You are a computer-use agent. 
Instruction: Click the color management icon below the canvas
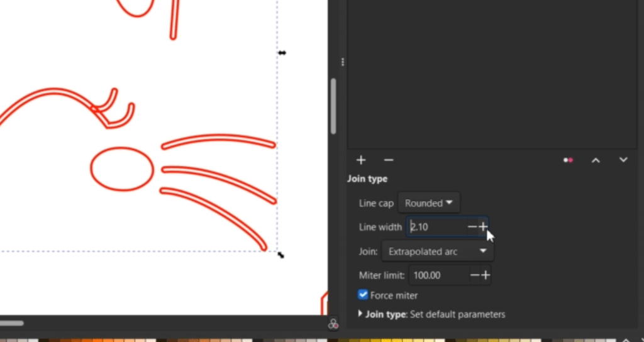coord(334,324)
